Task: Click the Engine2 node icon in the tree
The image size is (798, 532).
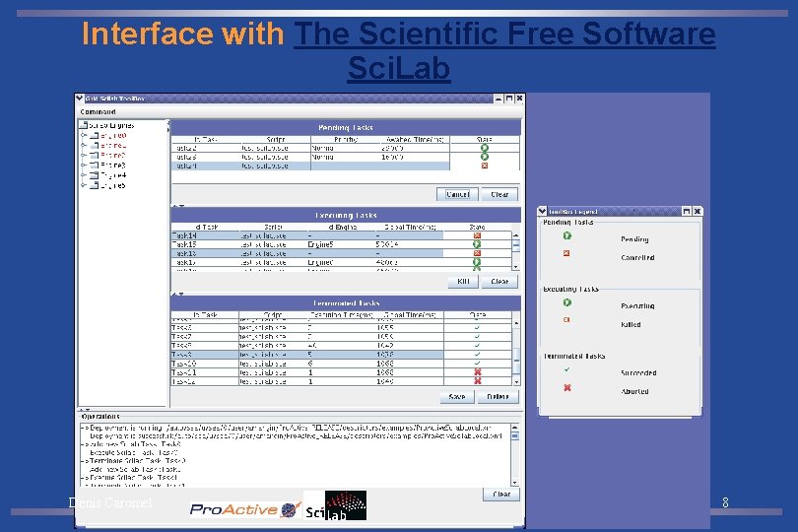Action: point(95,156)
